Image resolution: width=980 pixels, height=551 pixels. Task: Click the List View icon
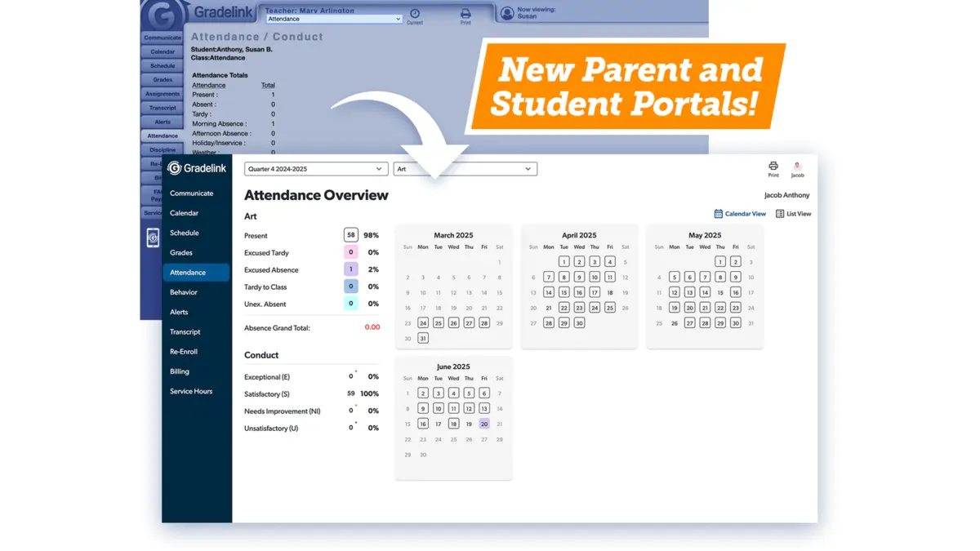coord(780,214)
